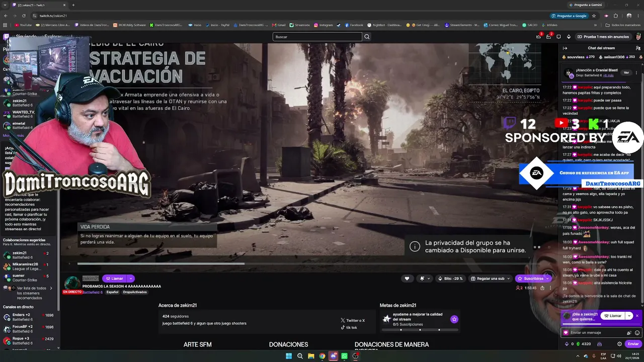Viewport: 644px width, 362px height.
Task: Send message with Enviar button
Action: click(x=633, y=344)
